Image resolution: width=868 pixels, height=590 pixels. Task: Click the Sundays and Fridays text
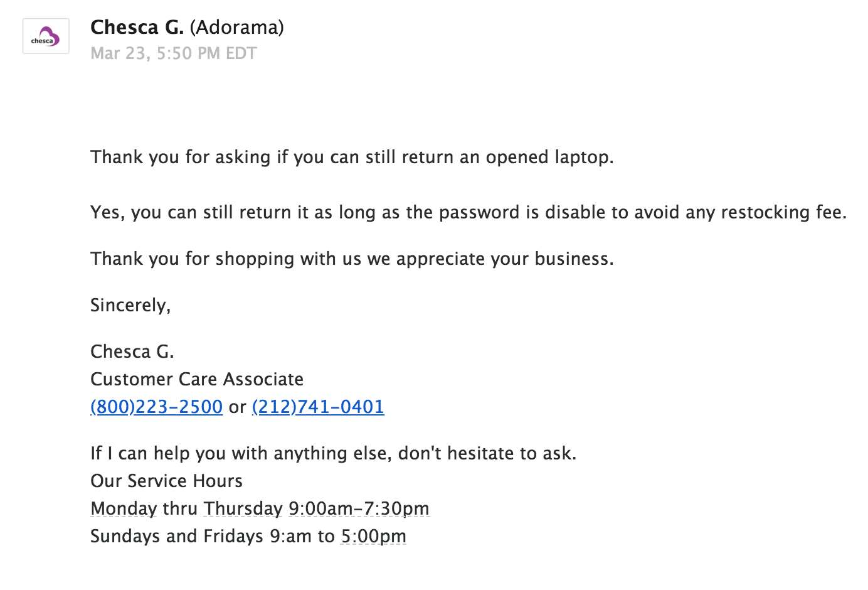[177, 536]
